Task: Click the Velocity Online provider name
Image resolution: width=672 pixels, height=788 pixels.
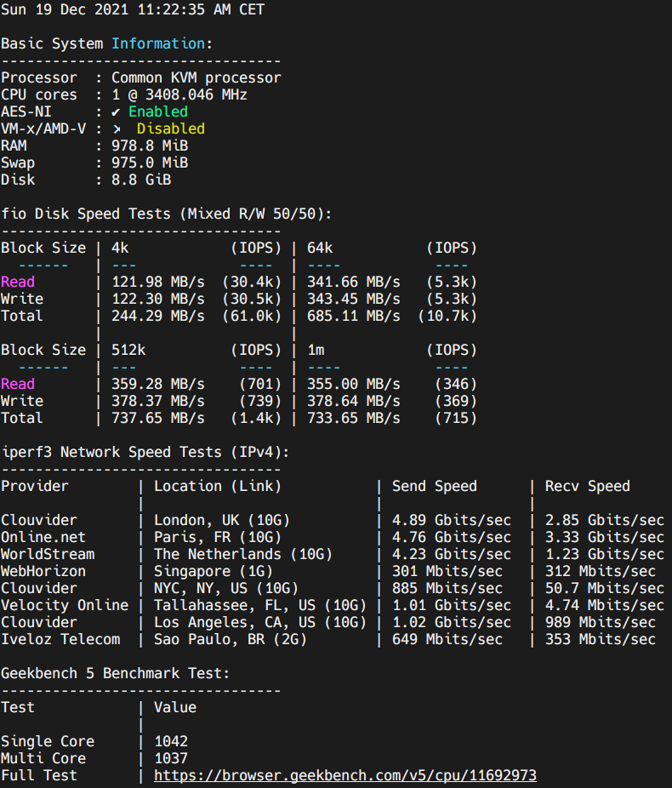Action: (64, 605)
